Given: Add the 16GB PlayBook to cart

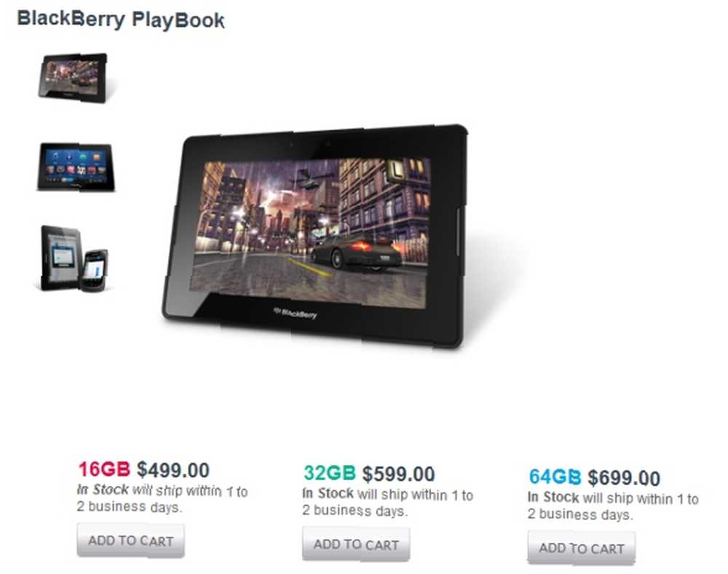Looking at the screenshot, I should click(x=131, y=541).
